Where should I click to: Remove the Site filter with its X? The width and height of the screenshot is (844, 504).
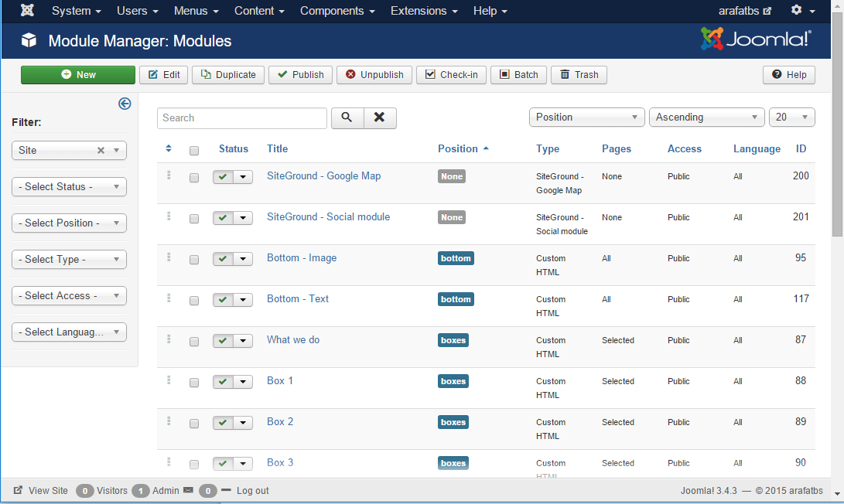tap(101, 151)
